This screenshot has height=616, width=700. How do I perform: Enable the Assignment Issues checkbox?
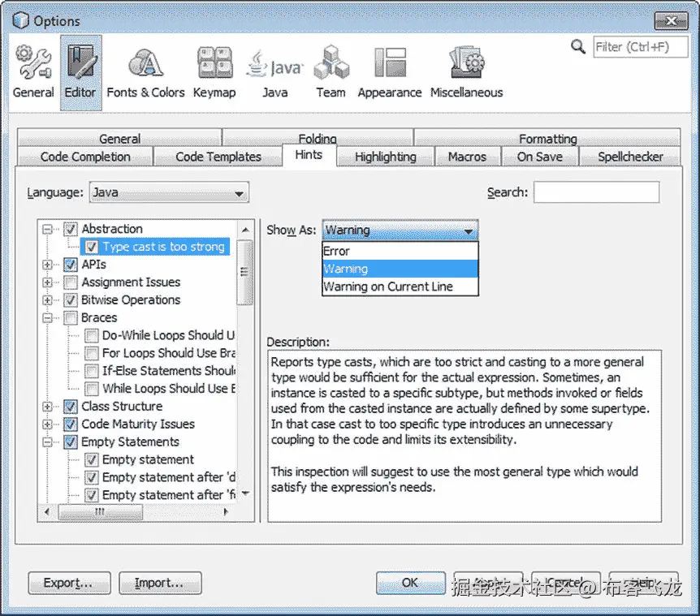(x=71, y=282)
